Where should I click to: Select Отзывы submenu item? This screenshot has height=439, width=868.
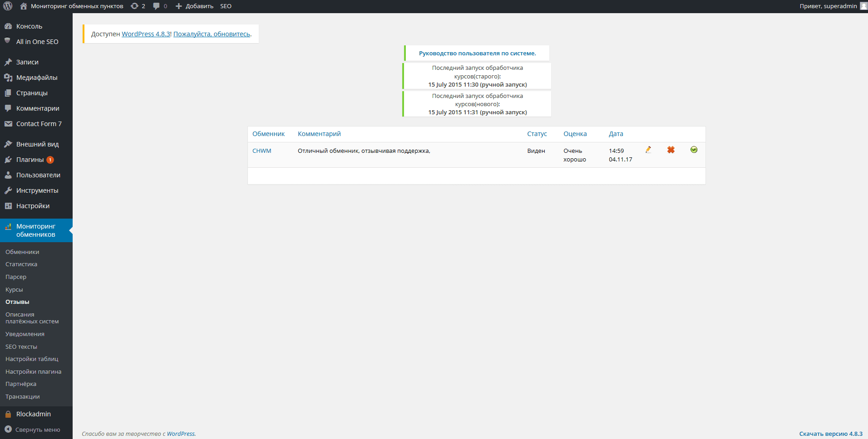pyautogui.click(x=17, y=302)
